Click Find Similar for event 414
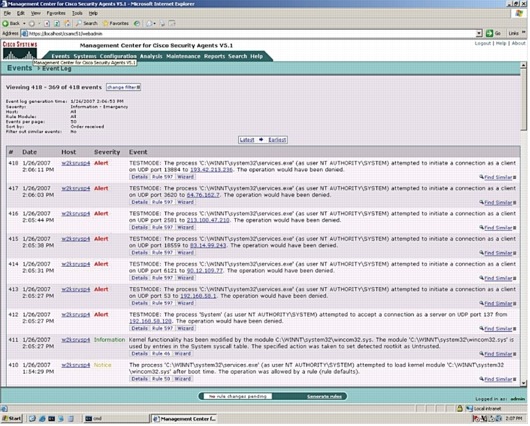The width and height of the screenshot is (530, 426). [x=498, y=278]
